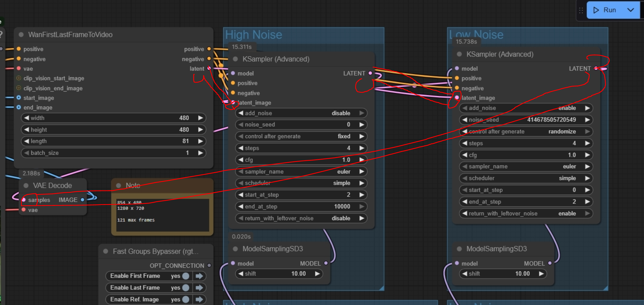Increase Low Noise steps right arrow

pyautogui.click(x=587, y=143)
